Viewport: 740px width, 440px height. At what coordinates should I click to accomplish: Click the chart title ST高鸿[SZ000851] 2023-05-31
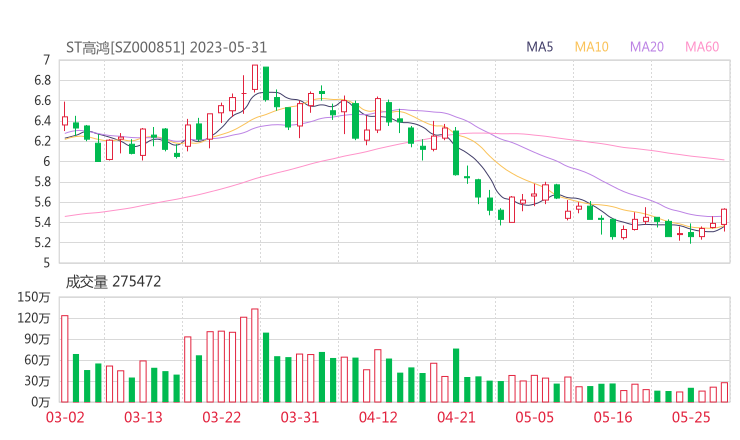167,48
